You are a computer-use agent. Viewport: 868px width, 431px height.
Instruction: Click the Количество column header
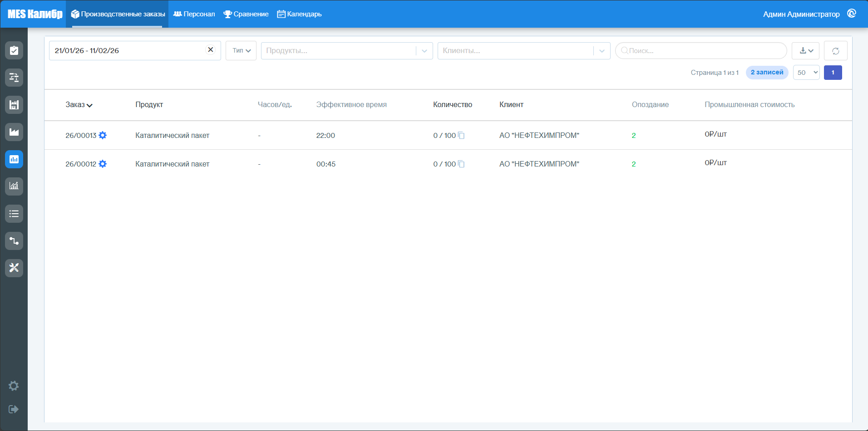pyautogui.click(x=453, y=105)
